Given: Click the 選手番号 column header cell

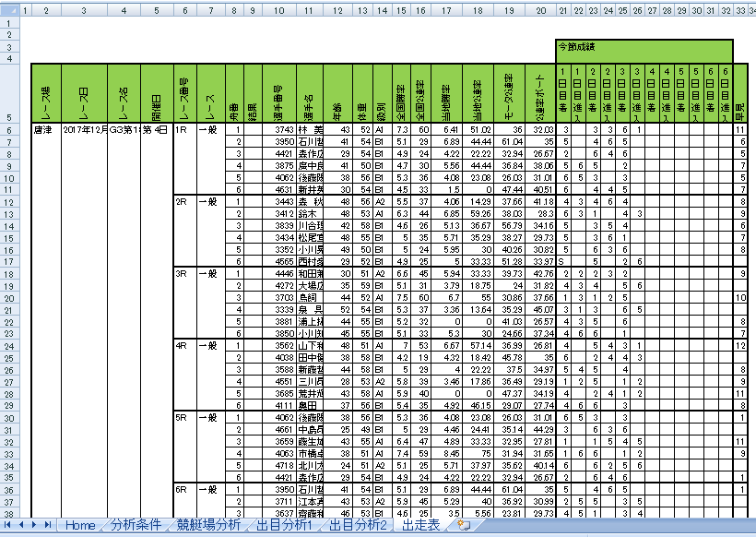Looking at the screenshot, I should (x=279, y=93).
